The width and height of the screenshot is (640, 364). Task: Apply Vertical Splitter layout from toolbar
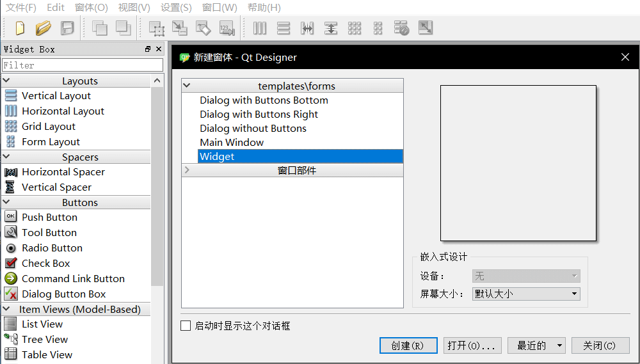point(331,28)
